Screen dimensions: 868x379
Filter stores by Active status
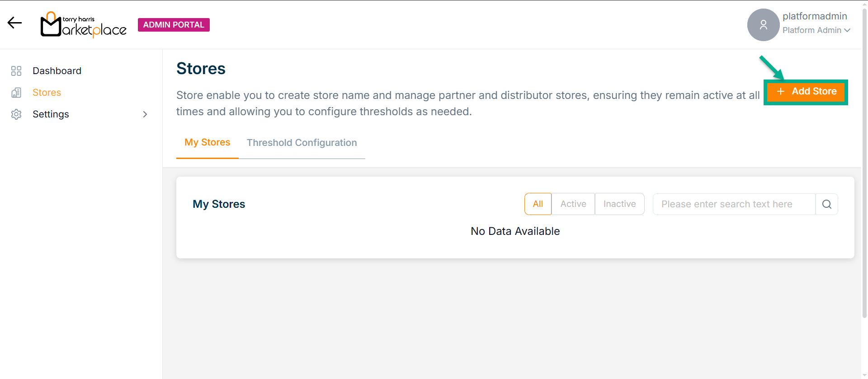[x=573, y=204]
